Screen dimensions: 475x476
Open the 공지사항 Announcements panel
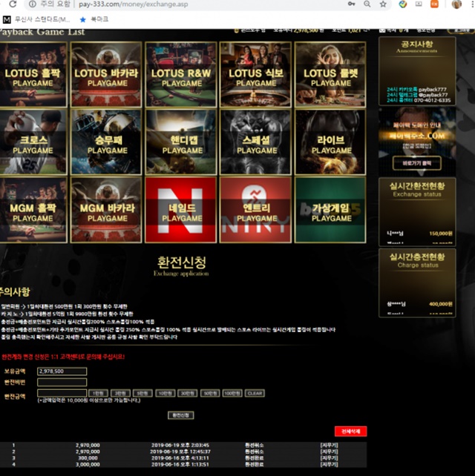417,71
